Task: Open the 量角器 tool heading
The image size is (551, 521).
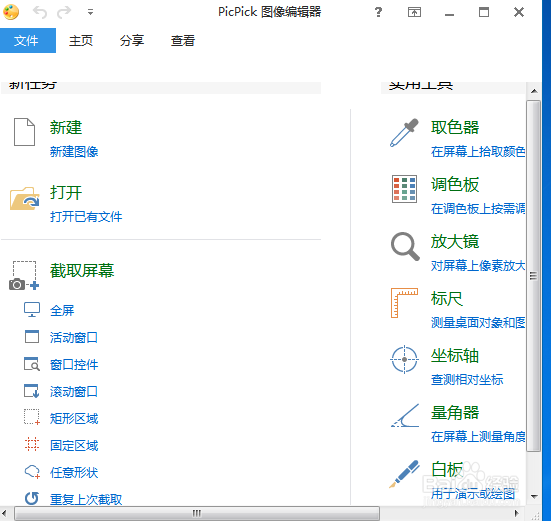Action: pyautogui.click(x=455, y=412)
